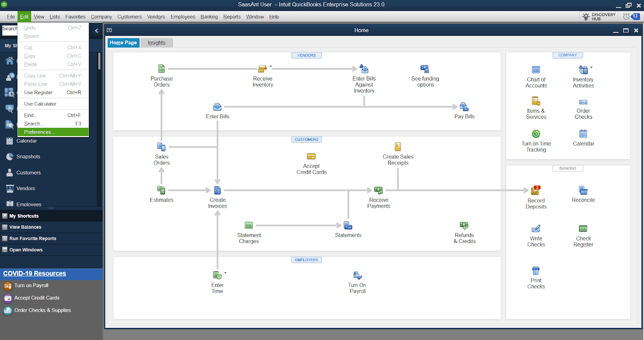Click the sidebar shortcuts scrollbar
The height and width of the screenshot is (340, 644).
click(99, 61)
